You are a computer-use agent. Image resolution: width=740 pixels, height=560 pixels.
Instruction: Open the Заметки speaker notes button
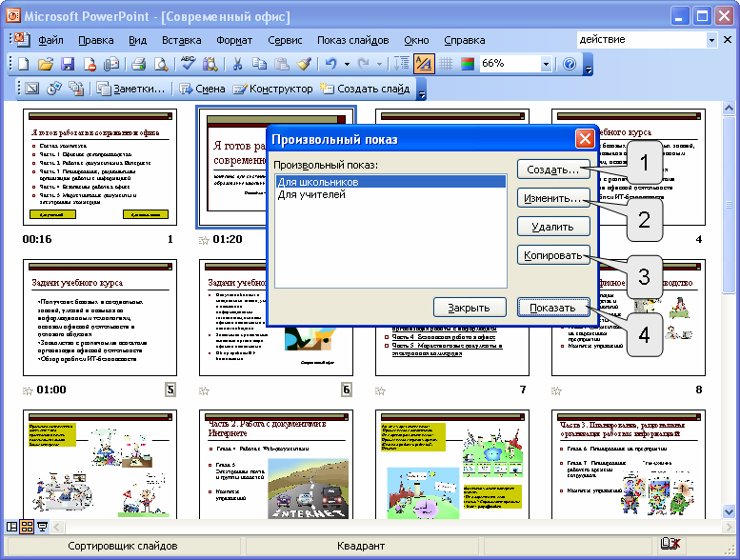point(130,89)
